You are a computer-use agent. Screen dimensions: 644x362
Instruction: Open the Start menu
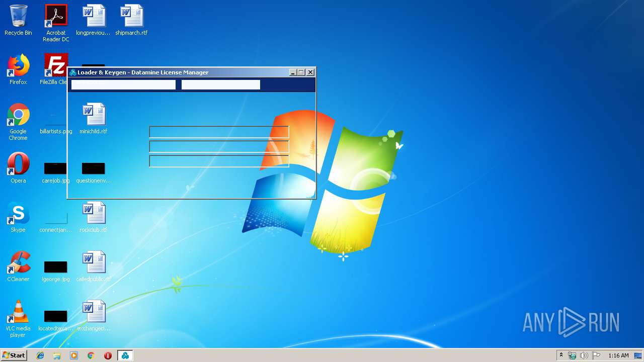[x=14, y=355]
